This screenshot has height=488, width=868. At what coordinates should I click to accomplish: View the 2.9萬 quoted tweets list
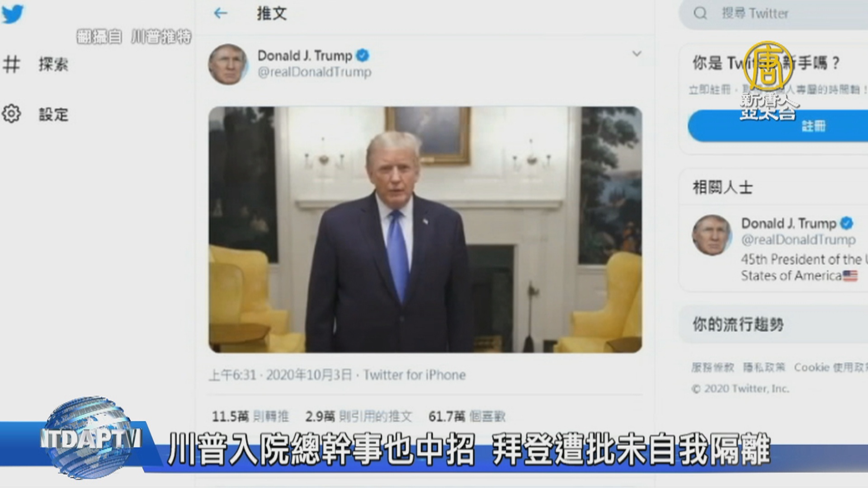pos(359,416)
